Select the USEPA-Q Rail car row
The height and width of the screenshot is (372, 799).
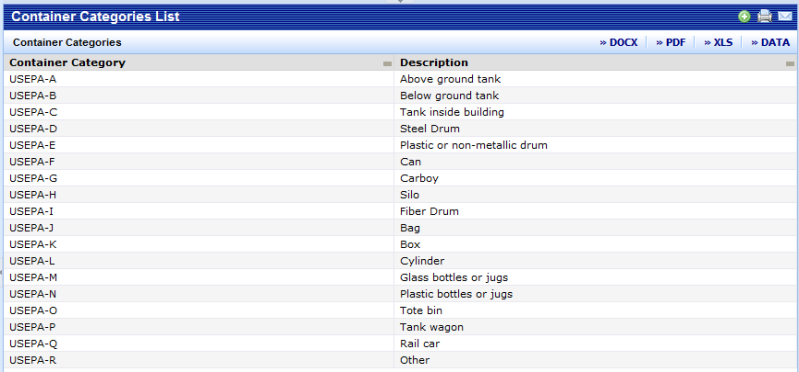point(400,343)
